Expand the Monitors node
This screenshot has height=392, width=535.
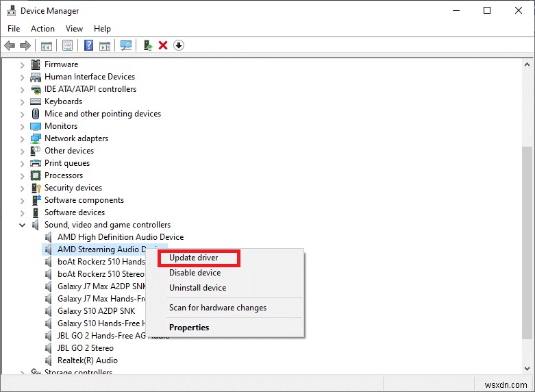point(22,126)
